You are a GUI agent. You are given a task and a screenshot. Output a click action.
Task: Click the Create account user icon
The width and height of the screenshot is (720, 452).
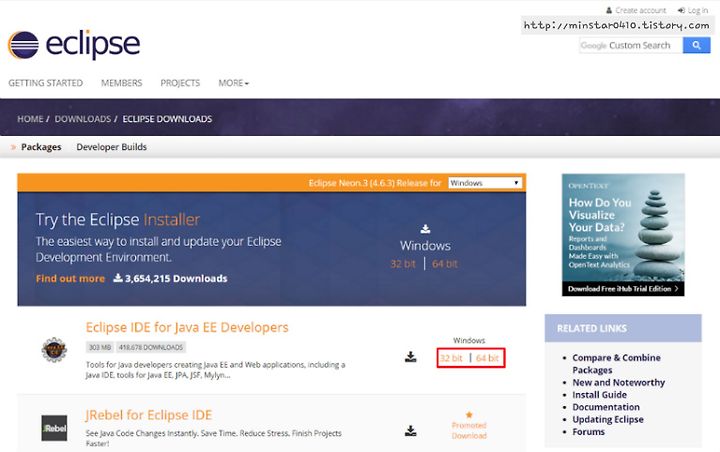(609, 10)
